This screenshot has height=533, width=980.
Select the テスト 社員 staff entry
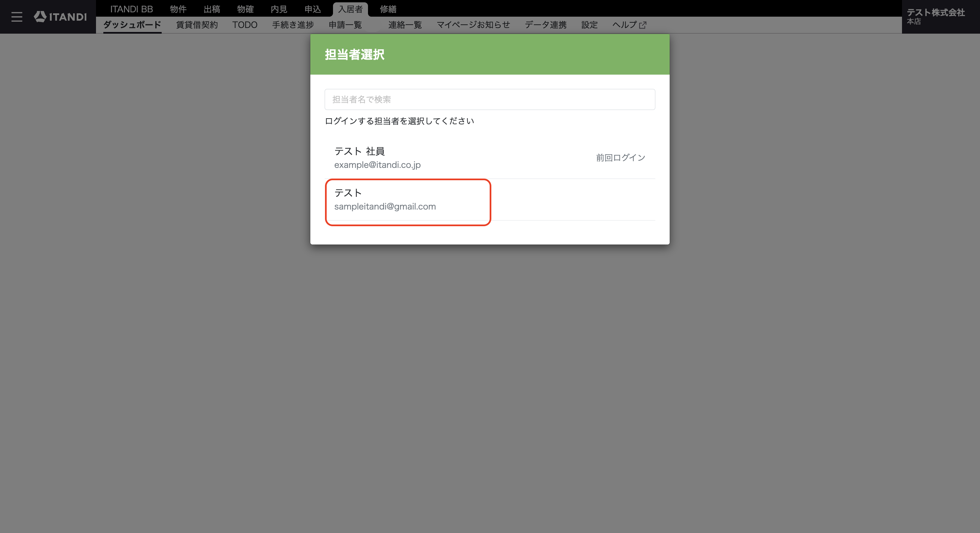point(490,158)
